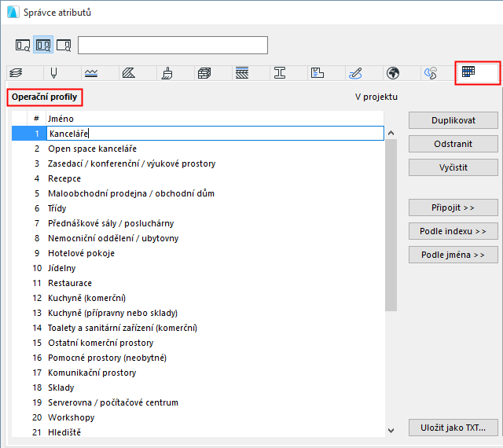Image resolution: width=503 pixels, height=448 pixels.
Task: Click in the Kanceláře name edit field
Action: coord(215,134)
